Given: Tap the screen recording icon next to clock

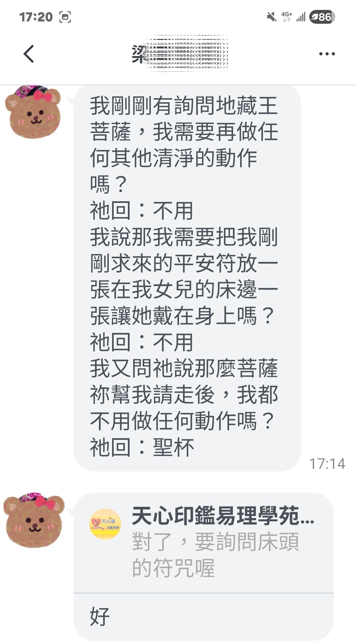Looking at the screenshot, I should coord(65,17).
